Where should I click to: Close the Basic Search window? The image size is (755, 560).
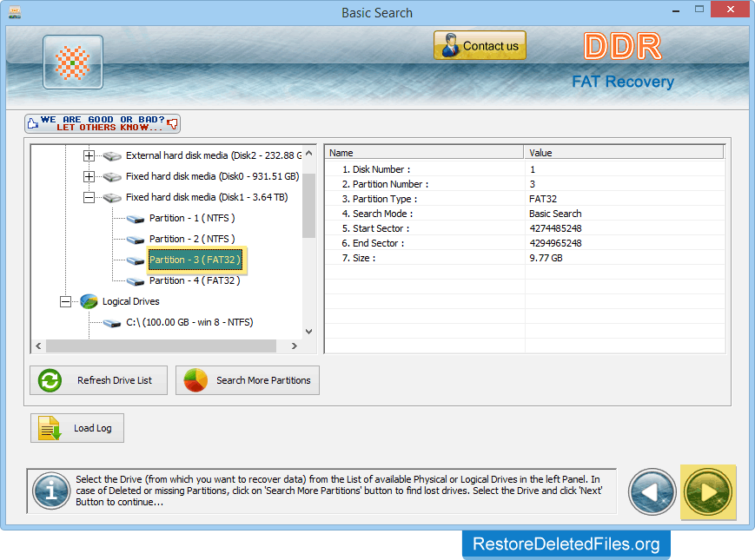(x=730, y=10)
